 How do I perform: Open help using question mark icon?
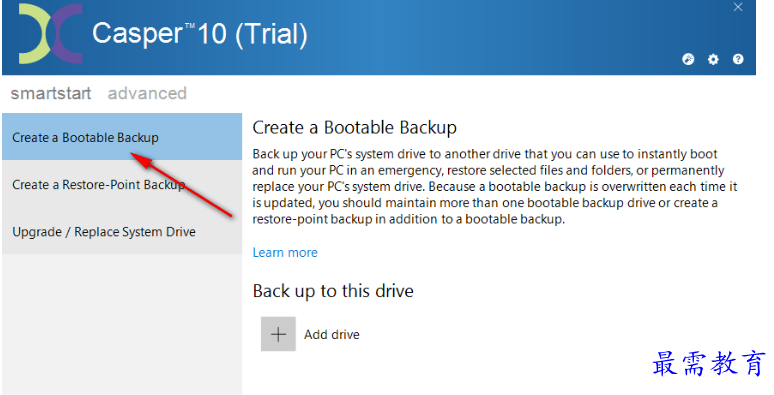738,59
